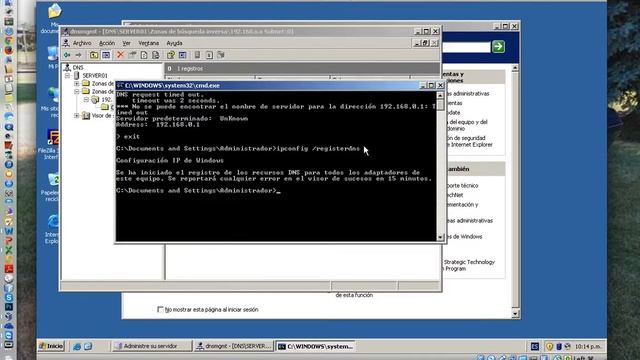Collapse the 192. reverse zone node
This screenshot has height=360, width=640.
pos(86,100)
